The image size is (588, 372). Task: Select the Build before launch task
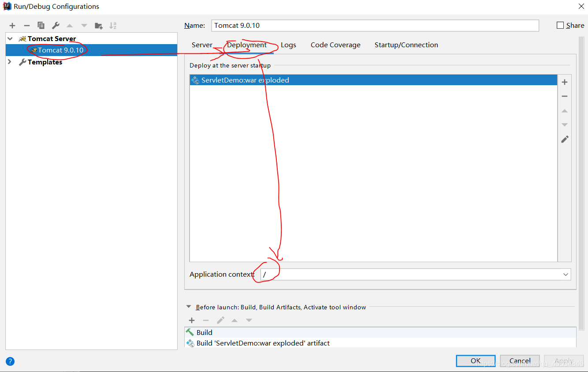point(380,332)
